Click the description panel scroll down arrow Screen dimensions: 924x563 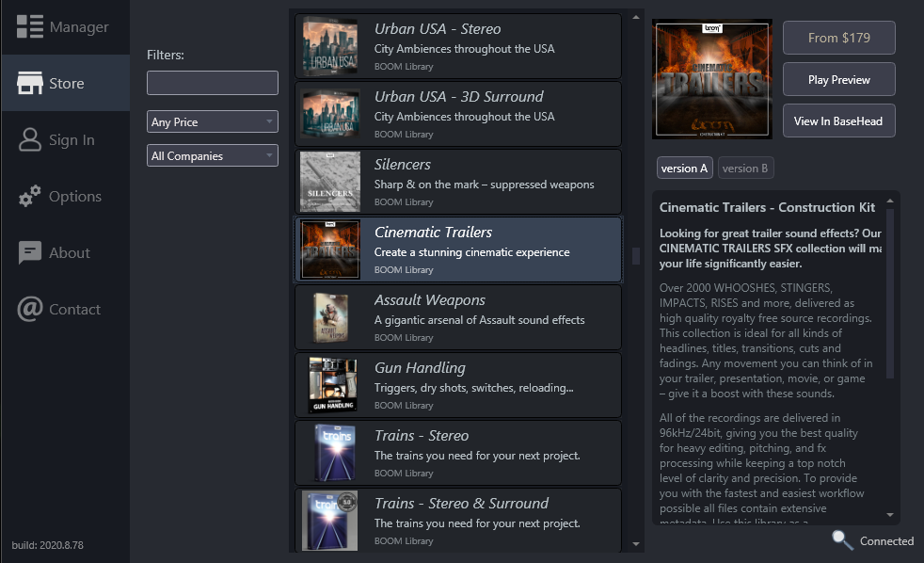click(x=890, y=515)
